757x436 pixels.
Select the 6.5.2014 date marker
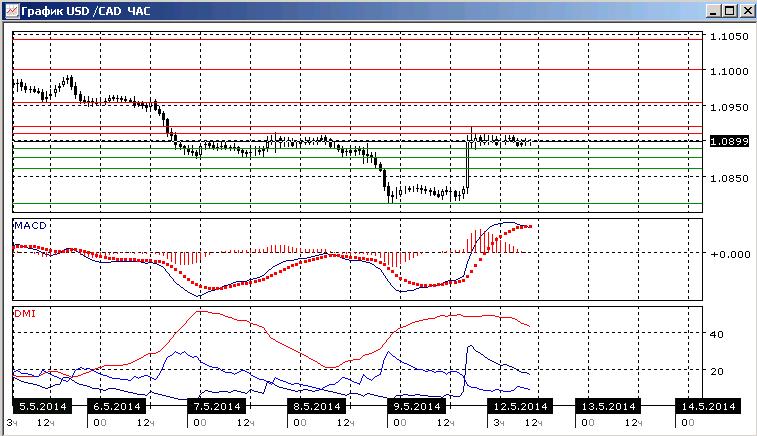coord(117,407)
